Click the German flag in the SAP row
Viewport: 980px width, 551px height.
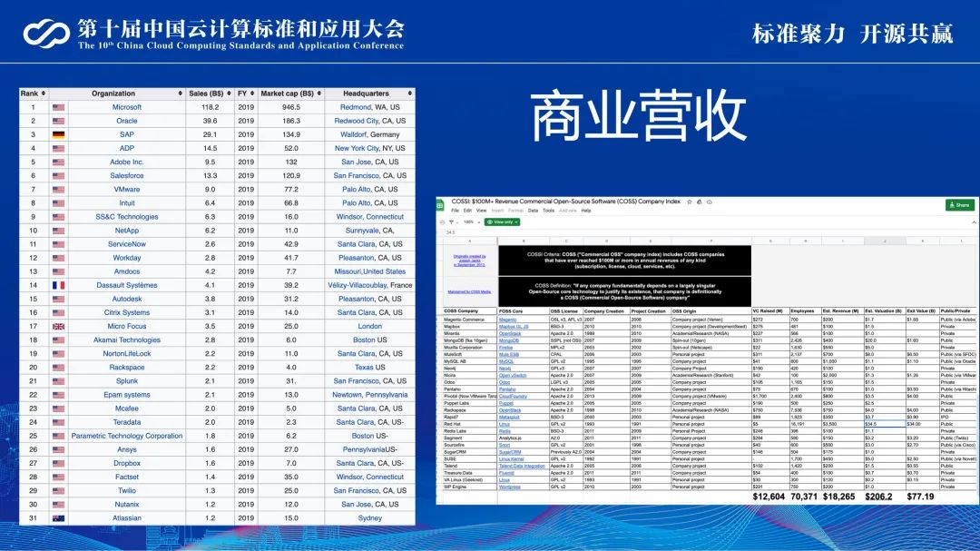point(58,134)
